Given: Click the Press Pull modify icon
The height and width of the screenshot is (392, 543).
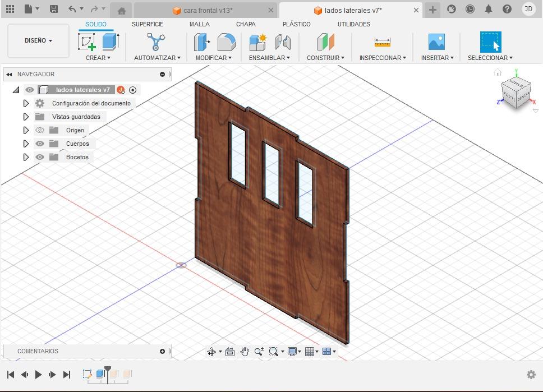Looking at the screenshot, I should click(x=201, y=42).
